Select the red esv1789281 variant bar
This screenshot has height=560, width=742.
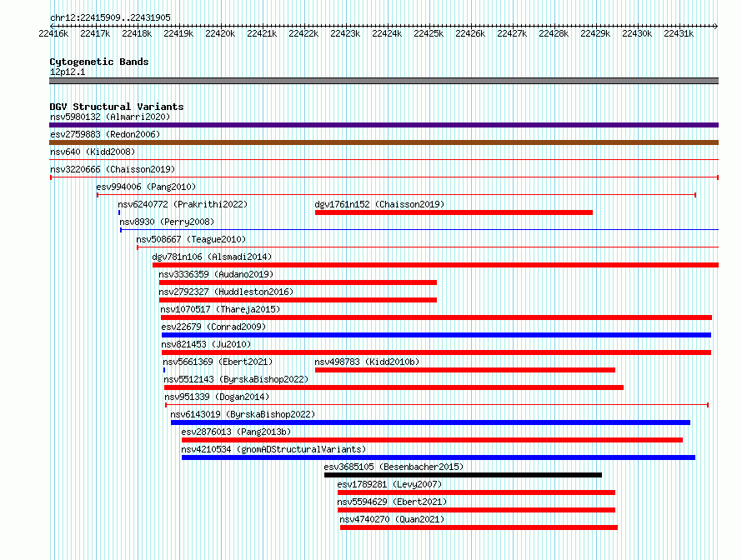click(x=476, y=492)
